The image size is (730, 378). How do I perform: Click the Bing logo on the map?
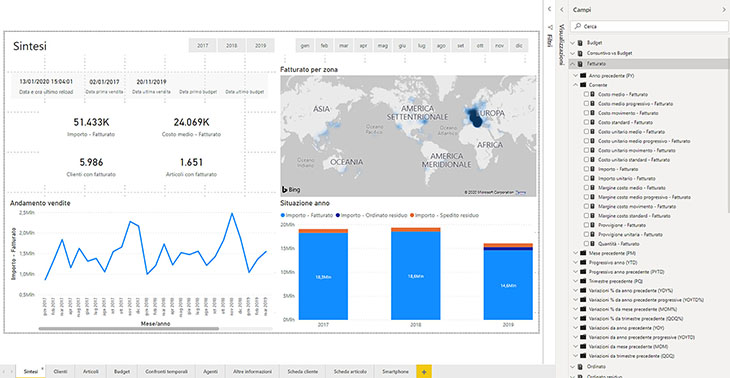point(291,190)
